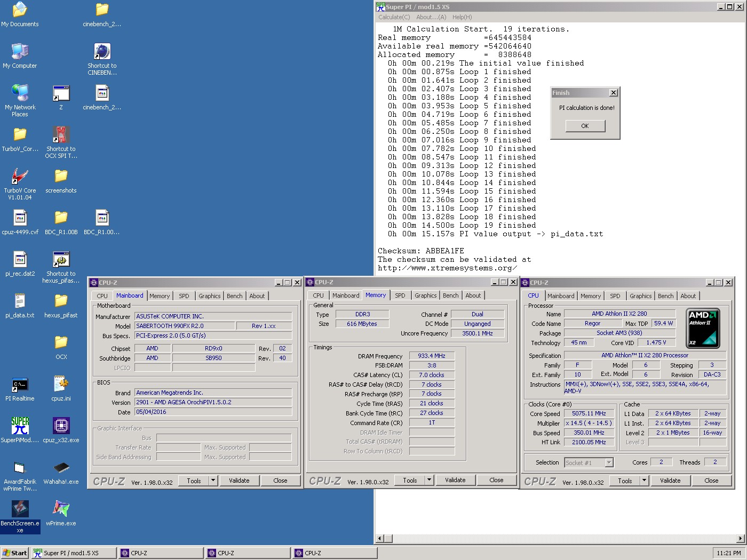The height and width of the screenshot is (560, 747).
Task: Open Tools dropdown arrow in CPU tab CPU-Z window
Action: [x=644, y=481]
